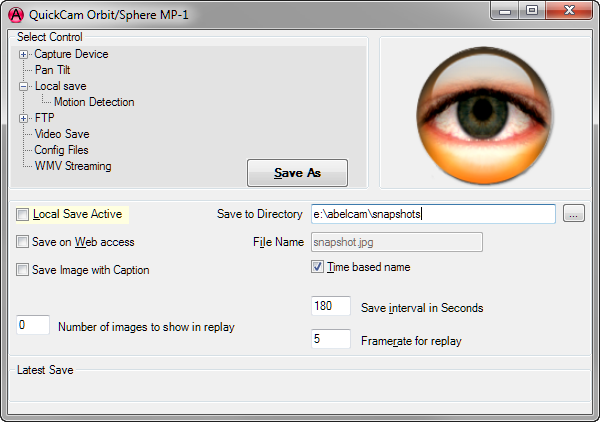
Task: Toggle Save on Web access checkbox
Action: coord(23,242)
